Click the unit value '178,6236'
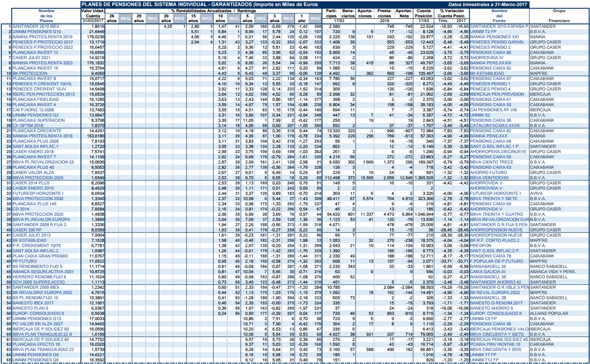Viewport: 590px width, 364px height. click(96, 37)
